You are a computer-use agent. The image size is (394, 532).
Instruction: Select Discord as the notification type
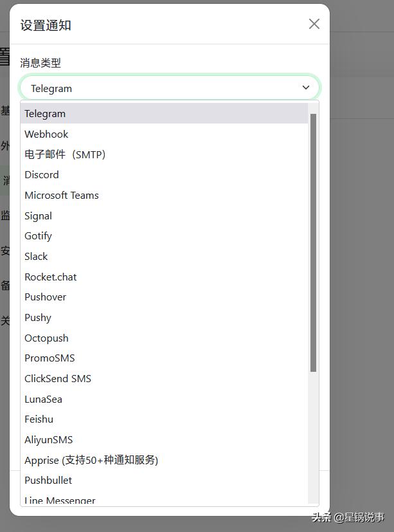click(164, 175)
